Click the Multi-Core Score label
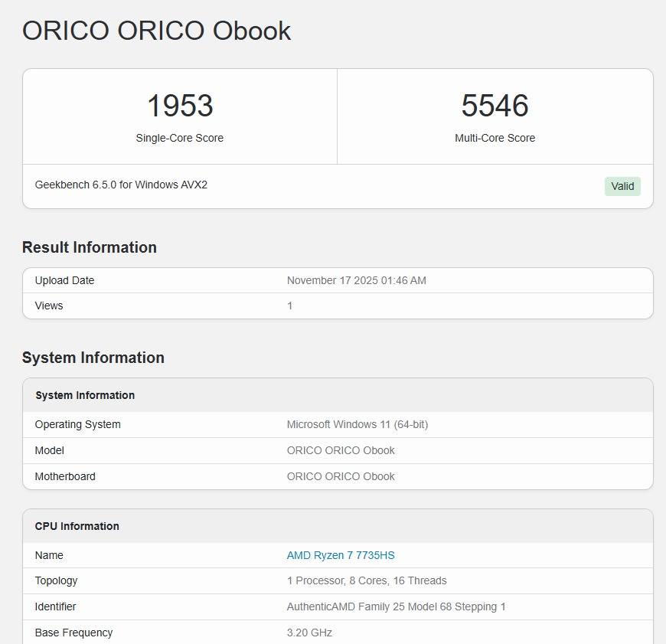 [495, 139]
